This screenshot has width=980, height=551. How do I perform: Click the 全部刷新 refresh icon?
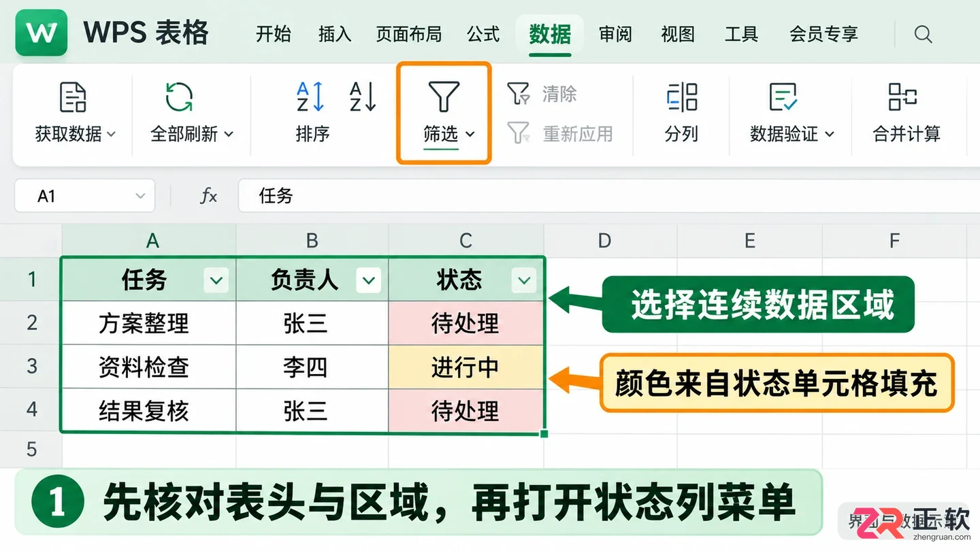(180, 97)
